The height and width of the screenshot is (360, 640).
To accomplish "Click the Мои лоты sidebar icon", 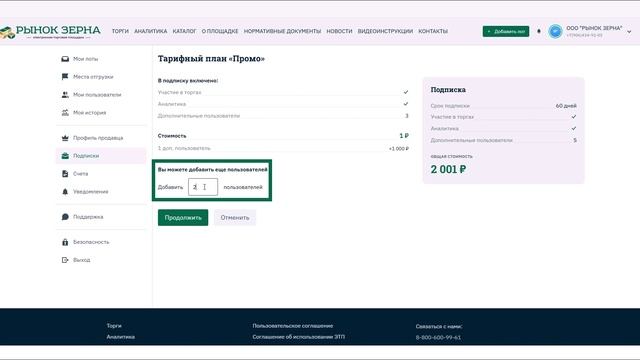I will tap(65, 59).
